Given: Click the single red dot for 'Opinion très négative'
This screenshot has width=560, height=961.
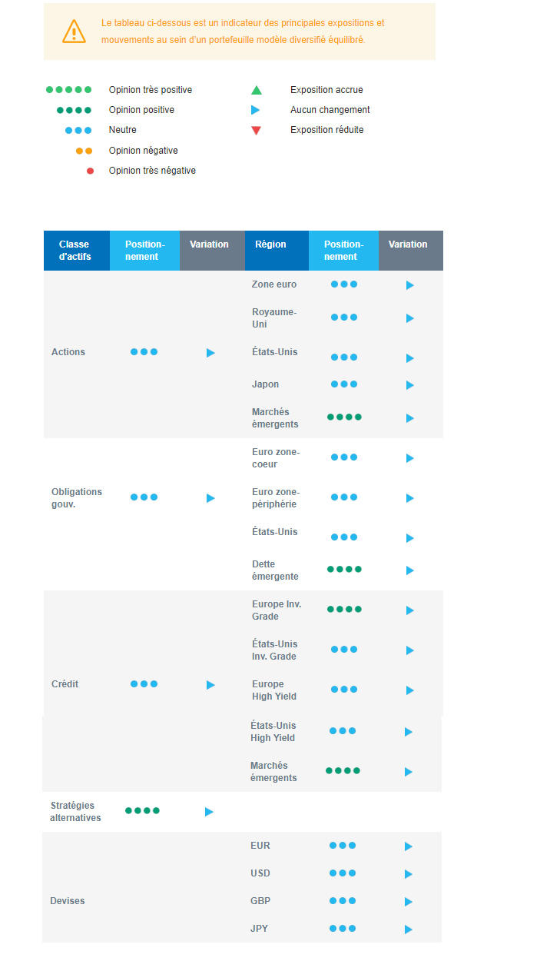Looking at the screenshot, I should [90, 171].
